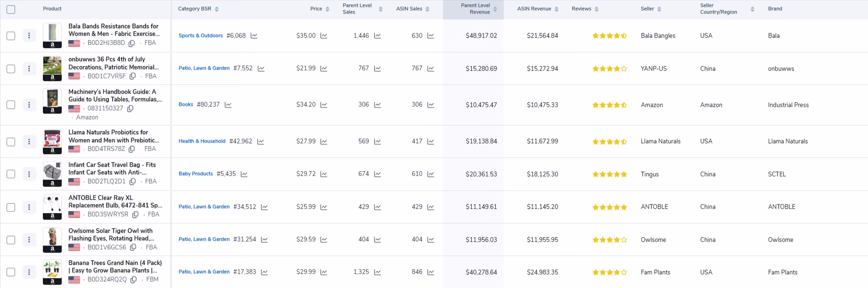View BSR chart for Owlsome Solar Owl

pos(264,240)
